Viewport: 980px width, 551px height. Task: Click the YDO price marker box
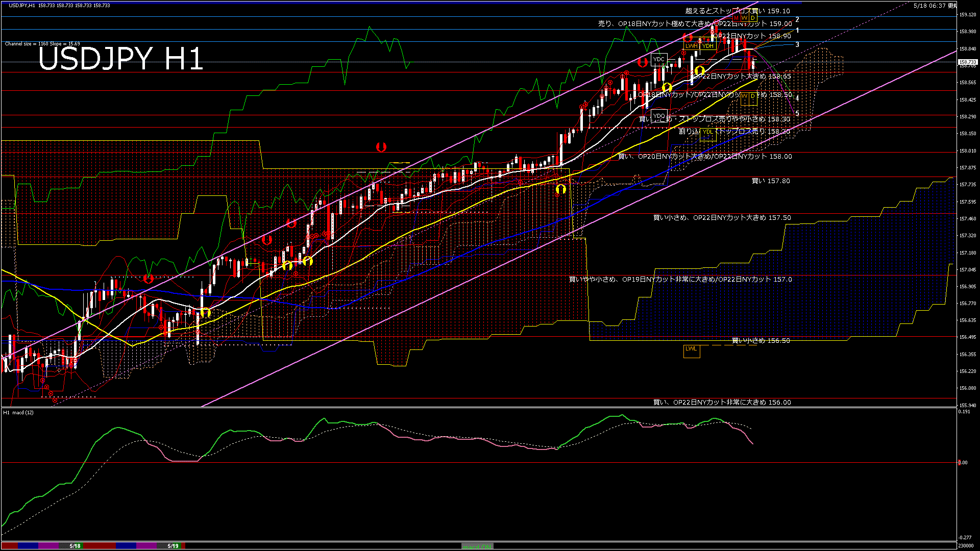pos(659,116)
